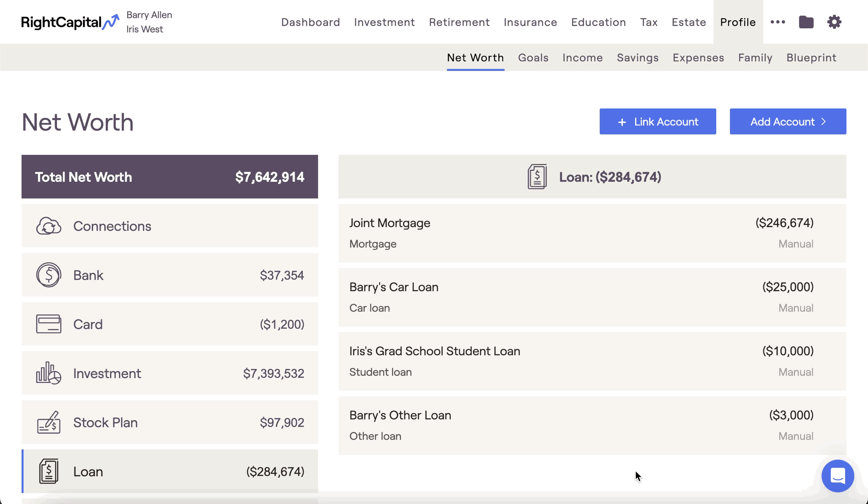Viewport: 868px width, 504px height.
Task: Open the Education menu
Action: click(x=598, y=22)
